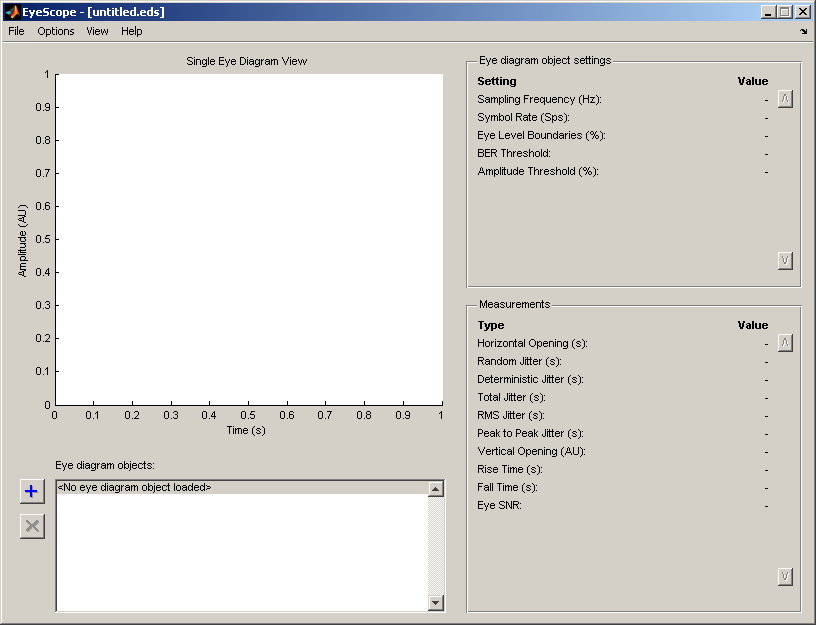This screenshot has width=816, height=625.
Task: Click the 'Eye diagram objects:' label
Action: pos(105,465)
